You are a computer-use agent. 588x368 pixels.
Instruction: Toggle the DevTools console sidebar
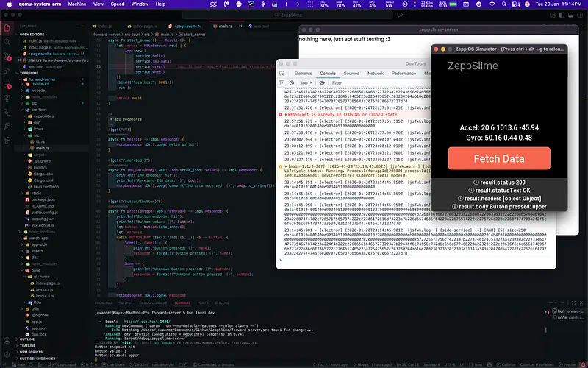(x=282, y=83)
